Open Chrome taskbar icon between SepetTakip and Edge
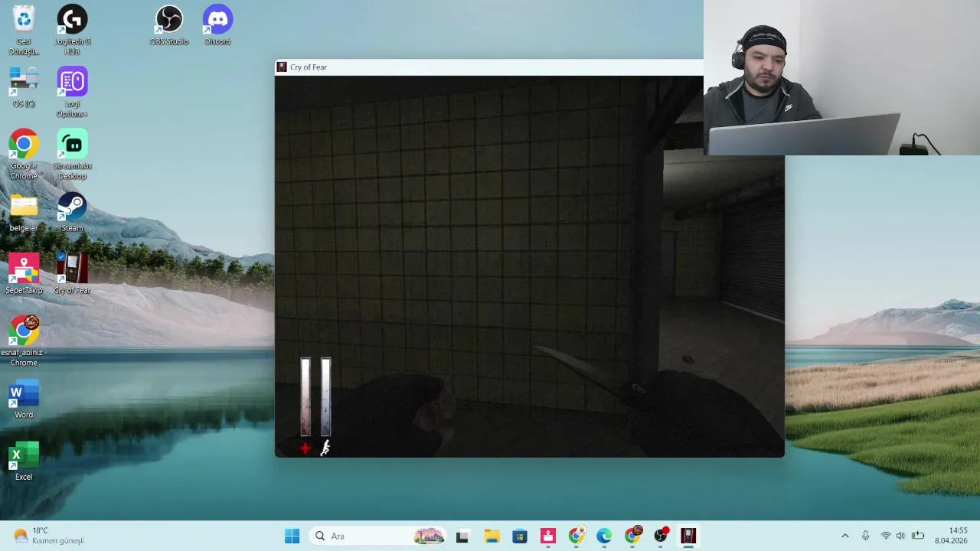The image size is (980, 551). click(576, 536)
